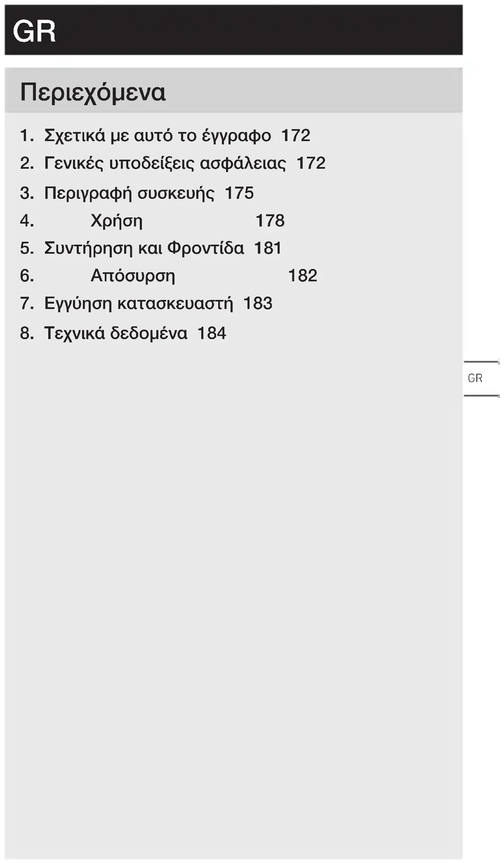The height and width of the screenshot is (863, 504).
Task: Click page number 178 for 'Χρήση'
Action: point(270,221)
